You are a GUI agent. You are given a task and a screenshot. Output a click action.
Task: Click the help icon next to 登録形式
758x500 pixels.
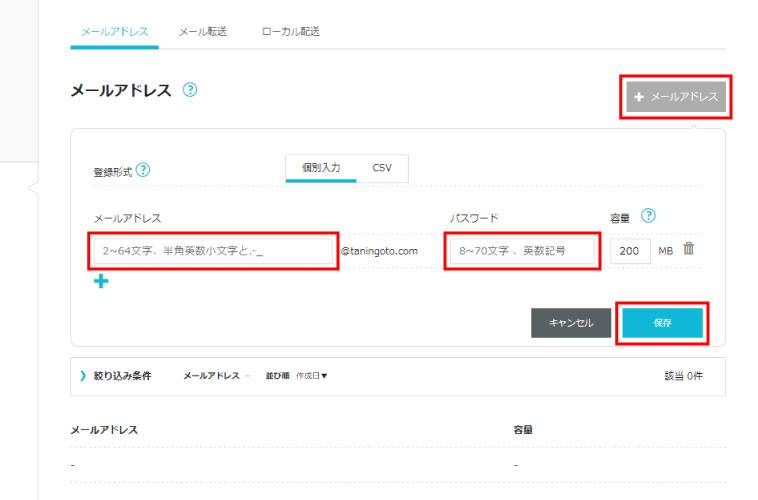[x=143, y=170]
